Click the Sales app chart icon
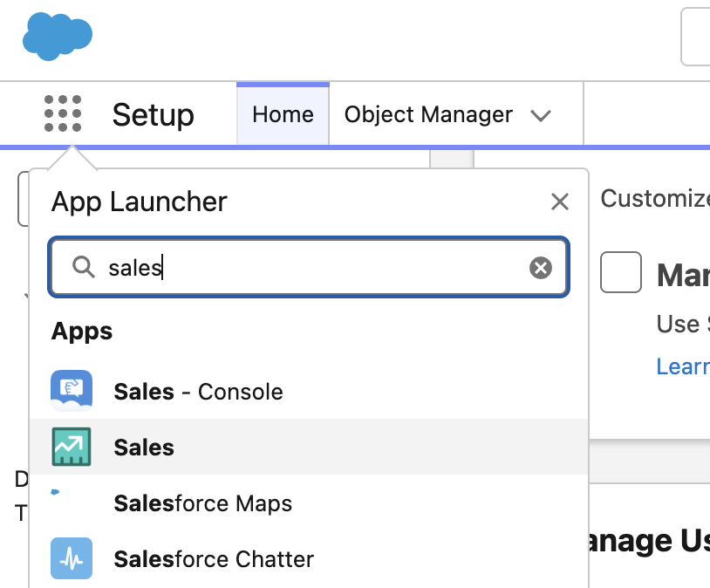The height and width of the screenshot is (588, 710). click(x=72, y=447)
